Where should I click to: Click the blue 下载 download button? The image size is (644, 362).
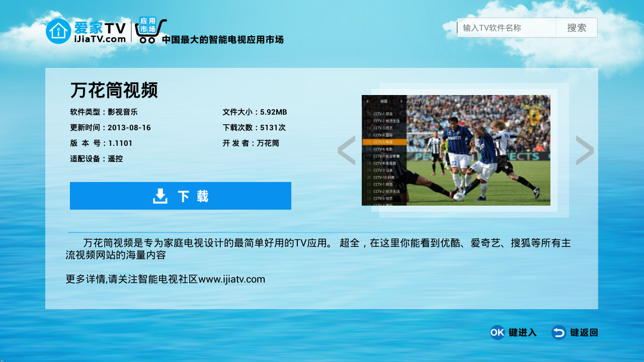[x=180, y=196]
